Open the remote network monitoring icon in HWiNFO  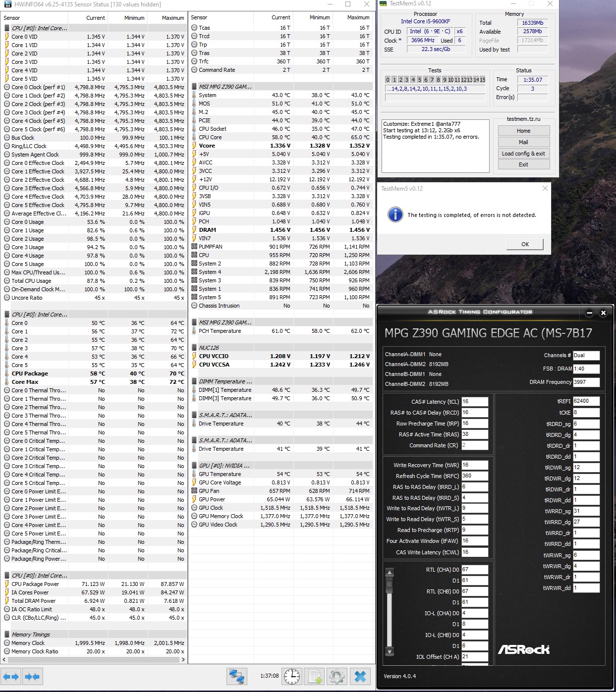click(x=237, y=676)
